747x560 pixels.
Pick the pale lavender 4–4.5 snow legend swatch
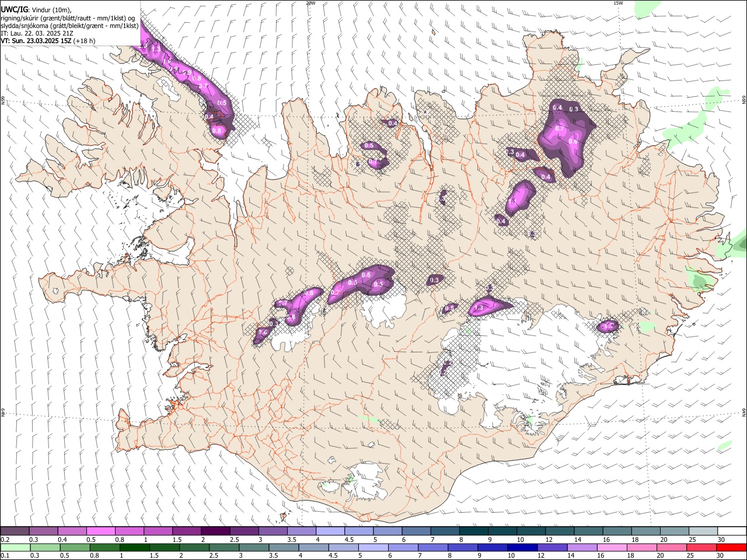(330, 531)
